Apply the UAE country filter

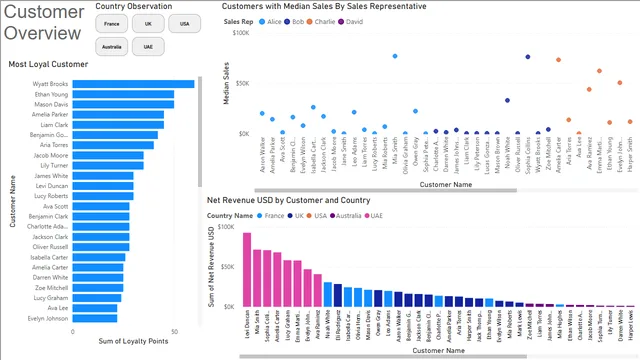[148, 47]
